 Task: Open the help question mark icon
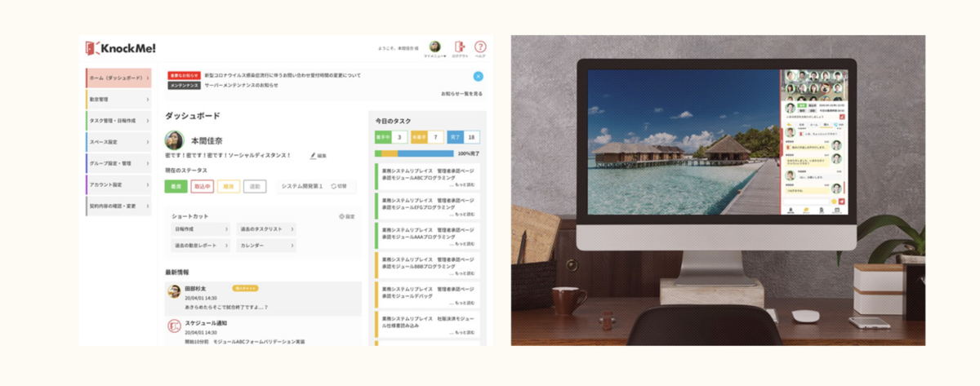pos(480,47)
